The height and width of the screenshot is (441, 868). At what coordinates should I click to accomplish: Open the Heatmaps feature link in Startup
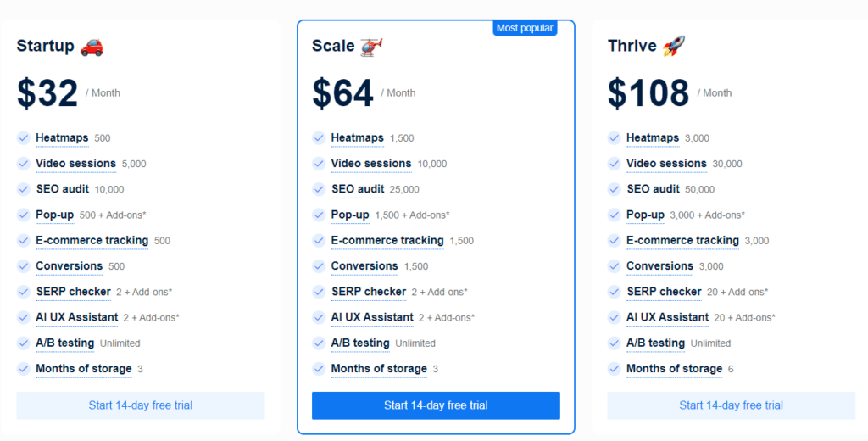click(61, 138)
